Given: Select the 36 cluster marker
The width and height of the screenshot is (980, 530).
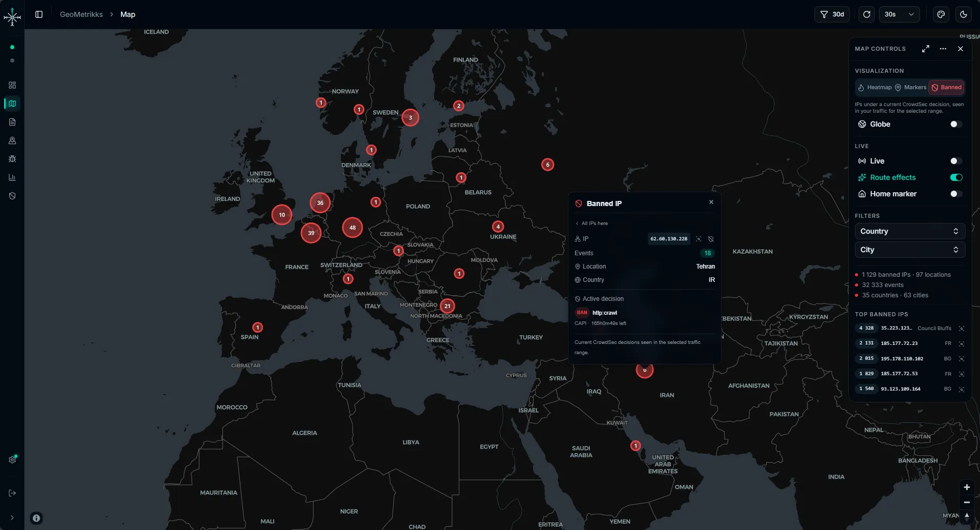Looking at the screenshot, I should (x=320, y=203).
